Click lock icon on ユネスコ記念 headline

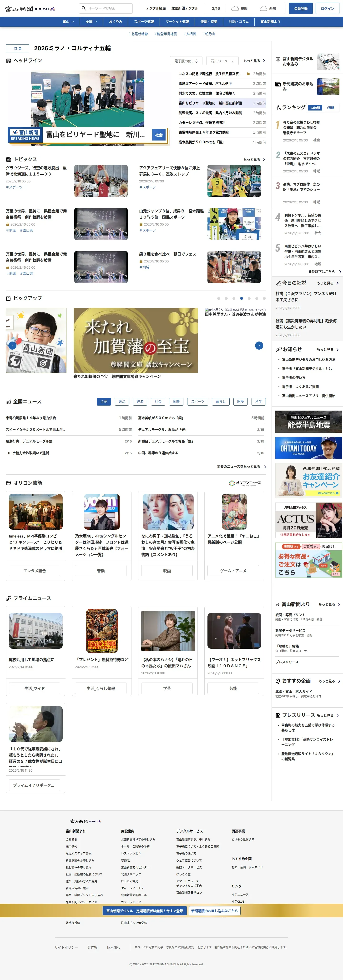[248, 74]
